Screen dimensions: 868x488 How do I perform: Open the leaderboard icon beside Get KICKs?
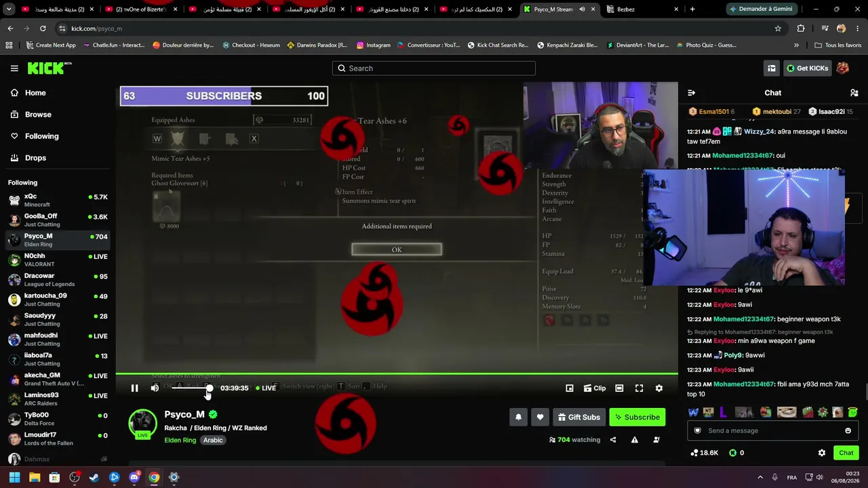(772, 68)
